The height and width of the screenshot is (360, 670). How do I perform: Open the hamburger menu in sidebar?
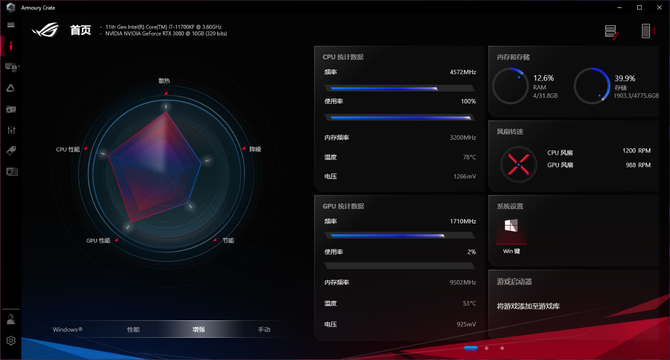[x=11, y=25]
